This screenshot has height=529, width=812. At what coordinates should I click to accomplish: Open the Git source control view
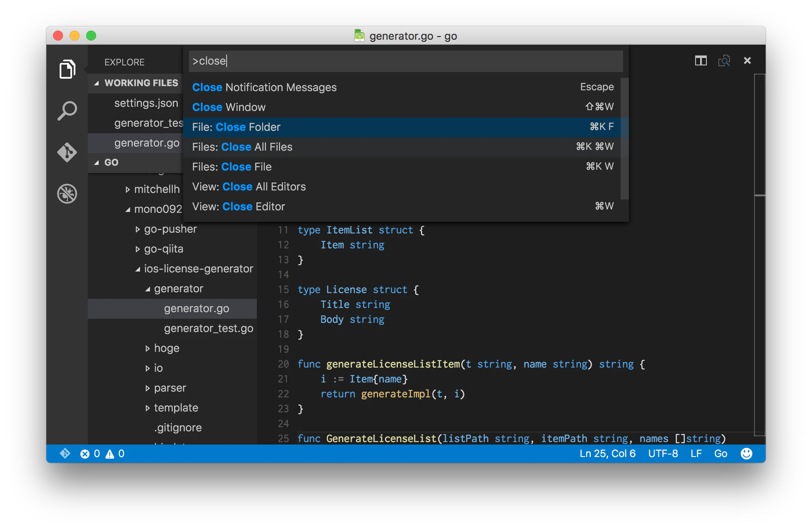tap(67, 152)
